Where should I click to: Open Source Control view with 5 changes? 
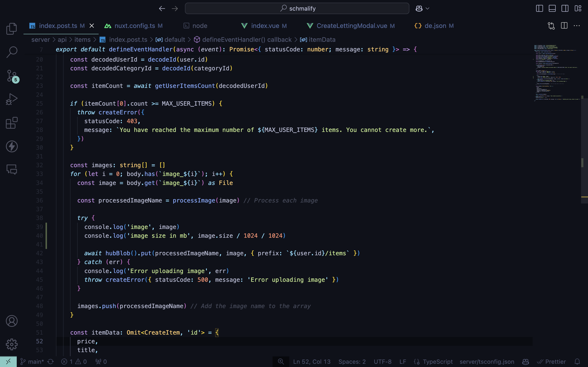click(x=11, y=76)
